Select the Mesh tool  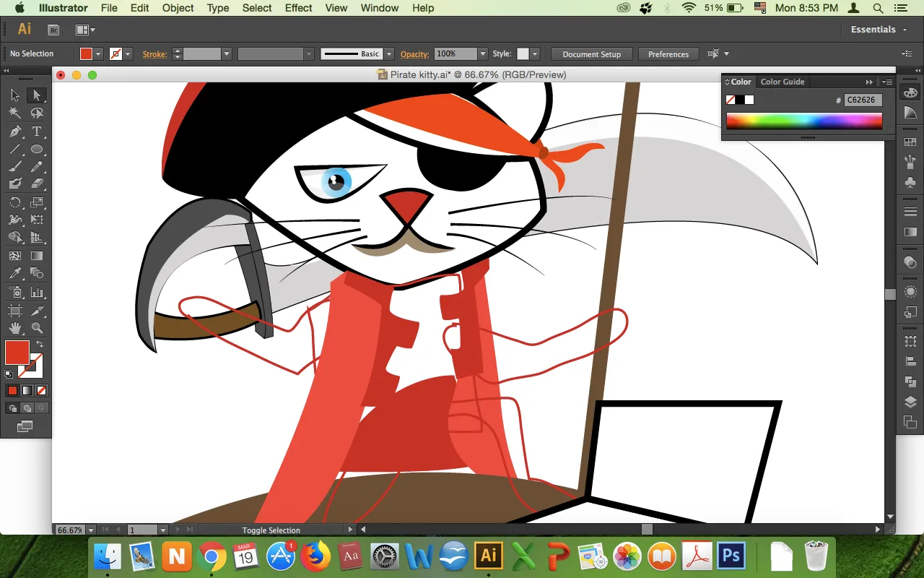(15, 256)
